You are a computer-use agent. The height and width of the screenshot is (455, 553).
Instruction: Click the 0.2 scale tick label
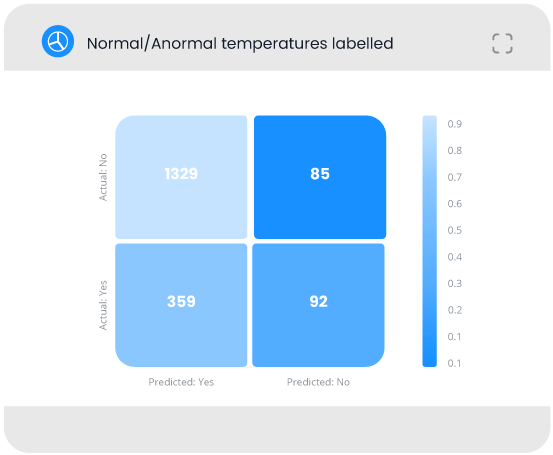(455, 310)
